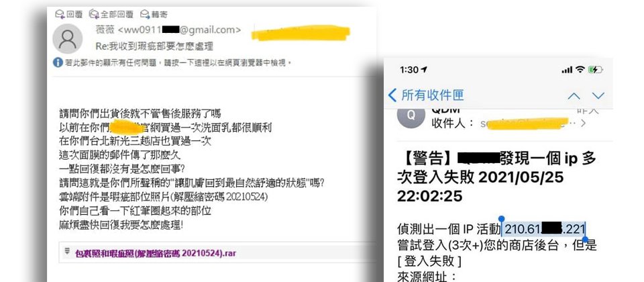This screenshot has width=644, height=282.
Task: Click the email subject Re:我收到瑕疵部要怎麼處理
Action: (154, 46)
